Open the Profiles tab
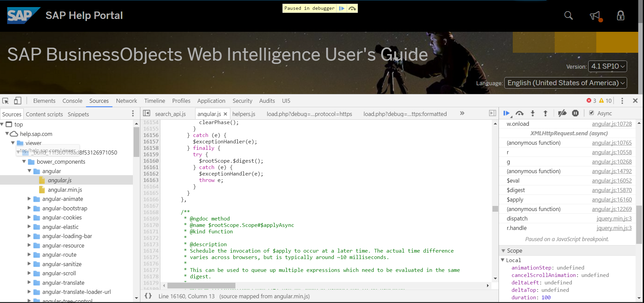 [x=181, y=101]
